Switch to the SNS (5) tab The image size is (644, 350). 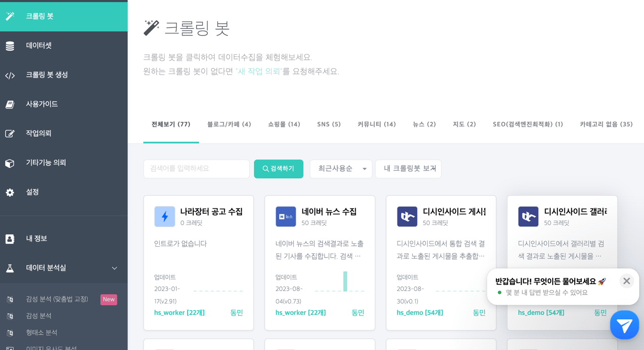(x=329, y=125)
